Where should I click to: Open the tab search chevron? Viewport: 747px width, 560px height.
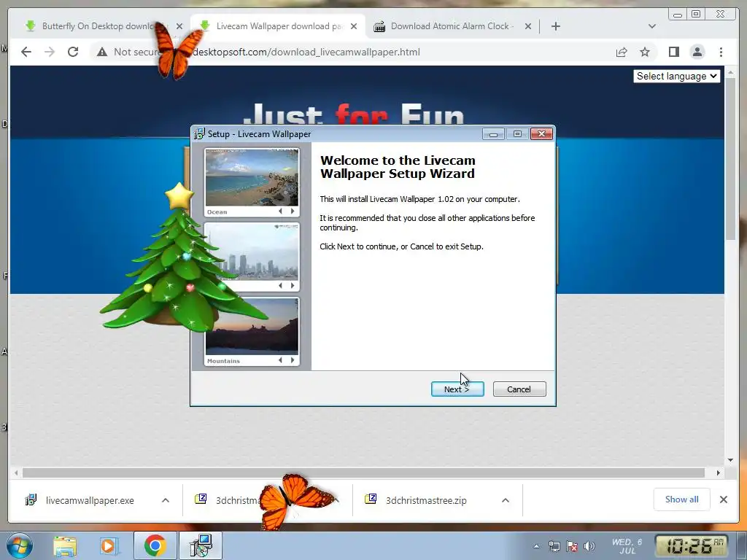[651, 26]
